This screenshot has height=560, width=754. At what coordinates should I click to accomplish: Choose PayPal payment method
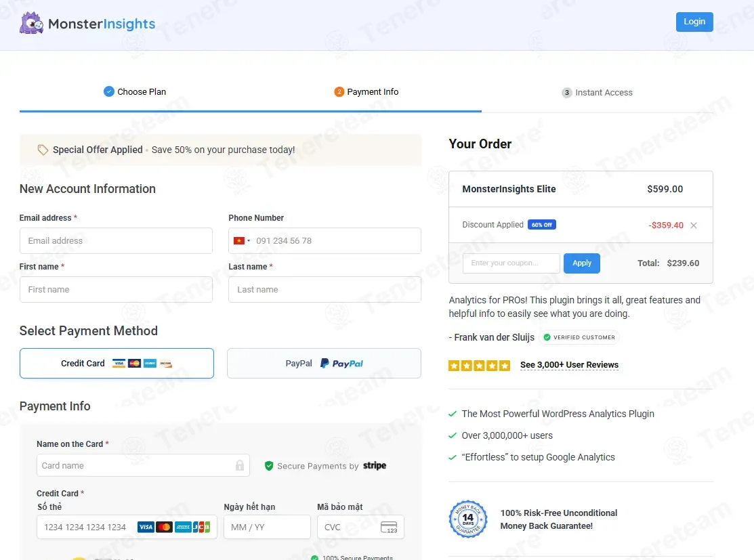click(324, 364)
